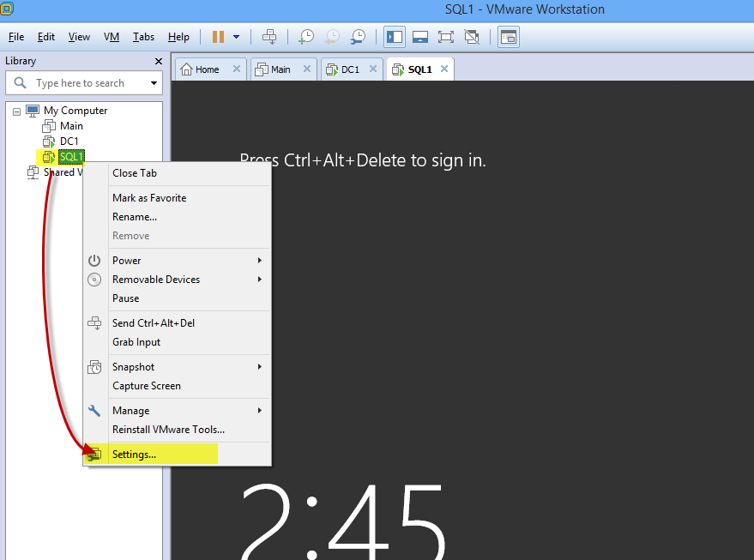Open the Edit menu

pos(46,37)
